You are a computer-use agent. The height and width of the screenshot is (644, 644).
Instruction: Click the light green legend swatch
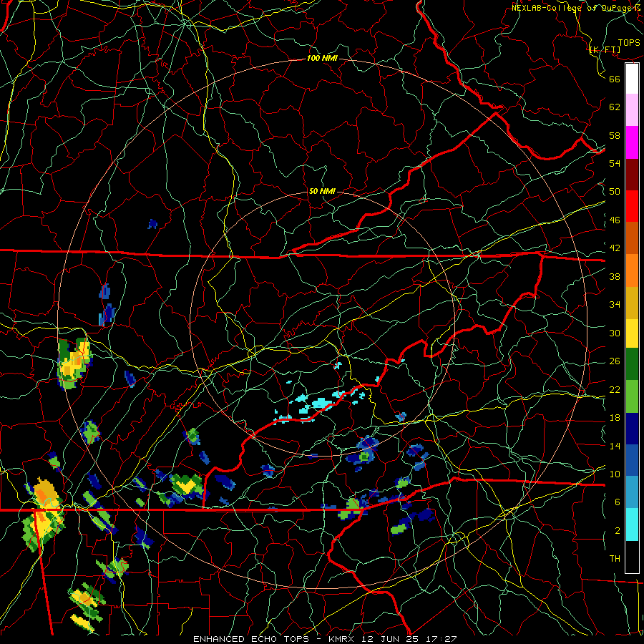[632, 396]
